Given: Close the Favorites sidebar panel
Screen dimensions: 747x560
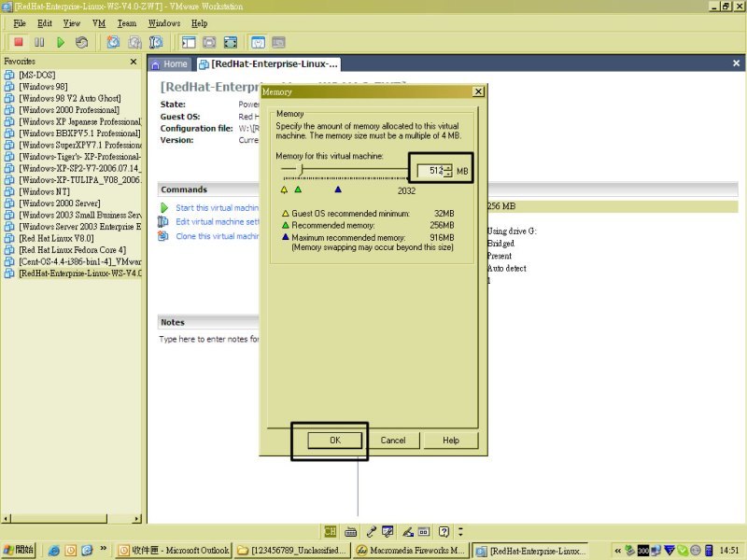Looking at the screenshot, I should pyautogui.click(x=134, y=62).
